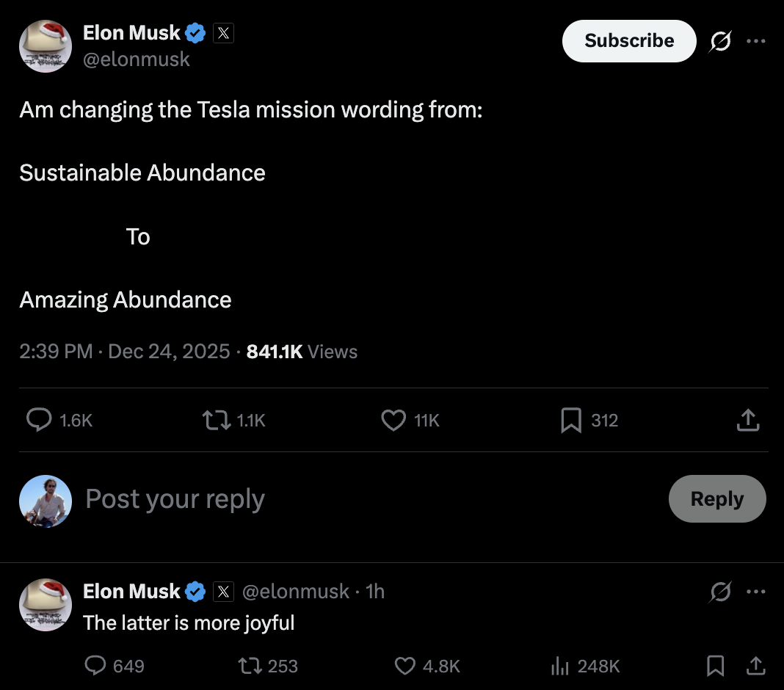Share the main tweet via the share icon
The image size is (784, 690).
tap(747, 420)
